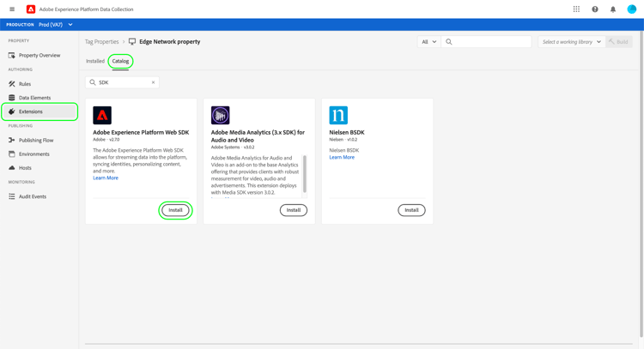Expand the Prod (VA7) environment dropdown
Viewport: 644px width, 349px height.
tap(56, 25)
